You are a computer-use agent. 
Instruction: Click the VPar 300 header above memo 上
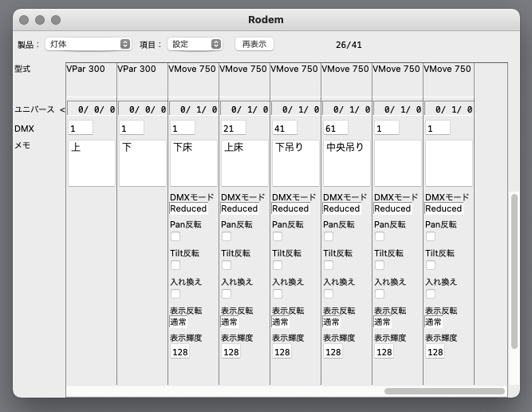point(85,69)
